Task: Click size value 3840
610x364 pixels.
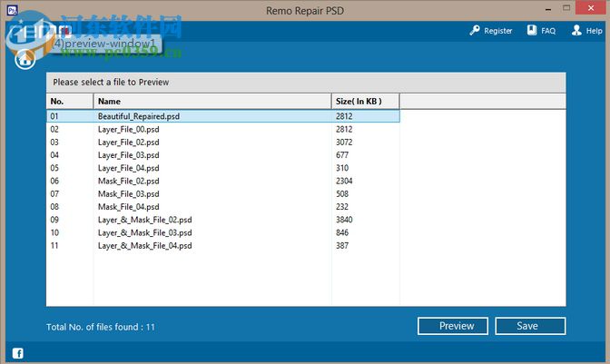Action: 344,220
